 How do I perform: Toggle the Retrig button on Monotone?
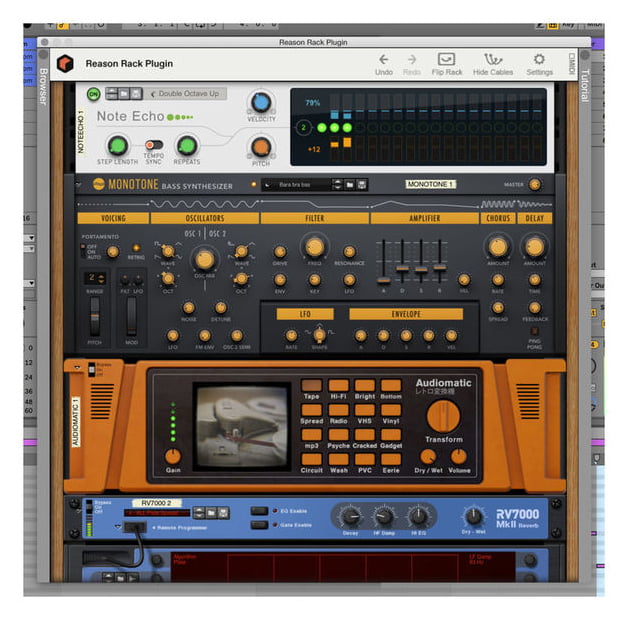(136, 248)
